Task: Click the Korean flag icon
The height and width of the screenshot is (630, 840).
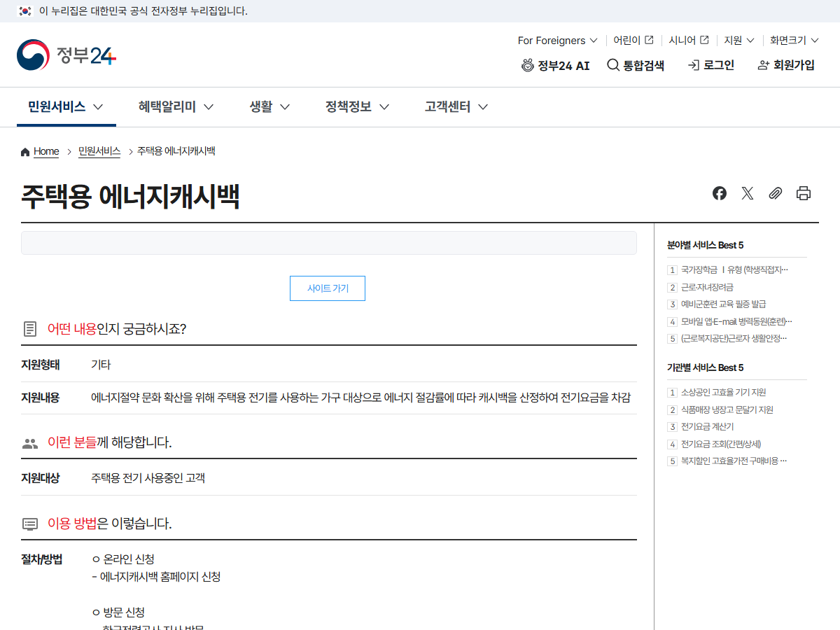Action: tap(25, 11)
